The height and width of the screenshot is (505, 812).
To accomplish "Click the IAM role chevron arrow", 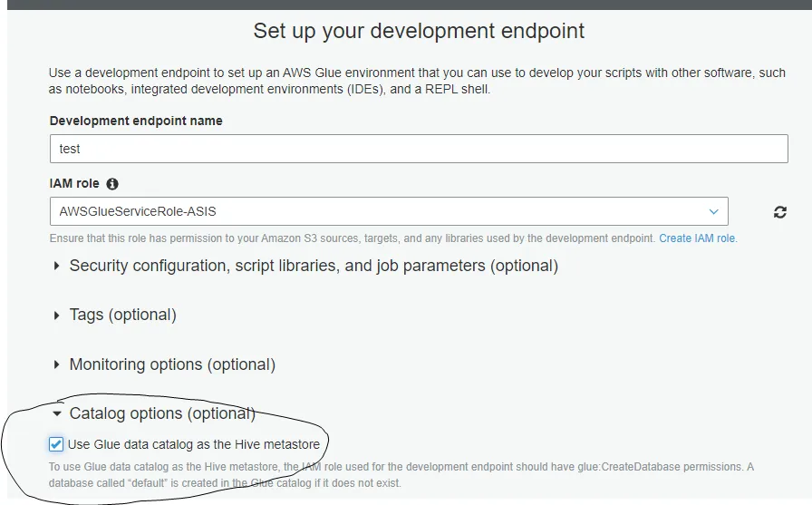I will (713, 212).
